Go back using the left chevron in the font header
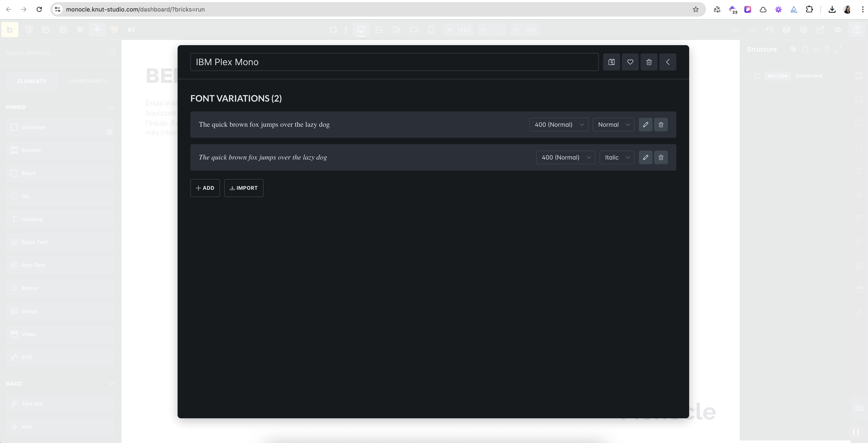This screenshot has width=868, height=443. (668, 62)
